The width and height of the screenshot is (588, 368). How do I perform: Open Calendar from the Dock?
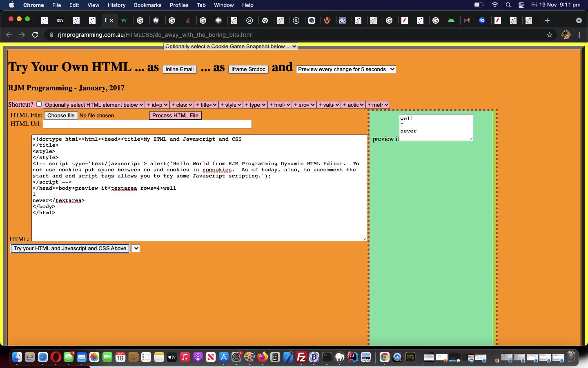pyautogui.click(x=120, y=357)
